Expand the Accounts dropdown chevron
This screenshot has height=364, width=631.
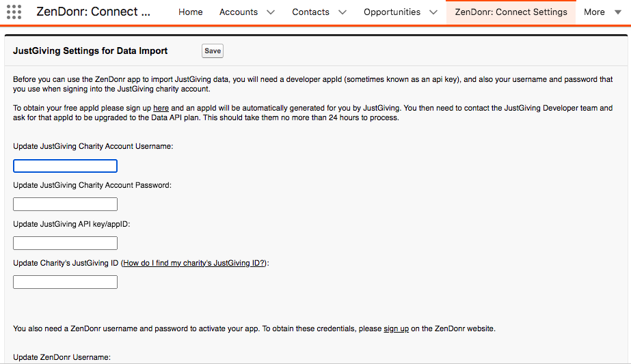(x=271, y=12)
